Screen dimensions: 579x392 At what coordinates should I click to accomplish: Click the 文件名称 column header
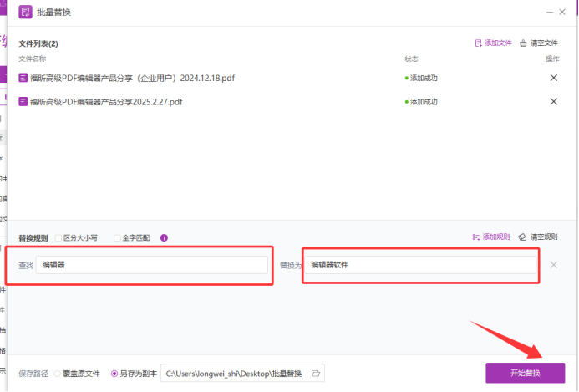pyautogui.click(x=33, y=59)
